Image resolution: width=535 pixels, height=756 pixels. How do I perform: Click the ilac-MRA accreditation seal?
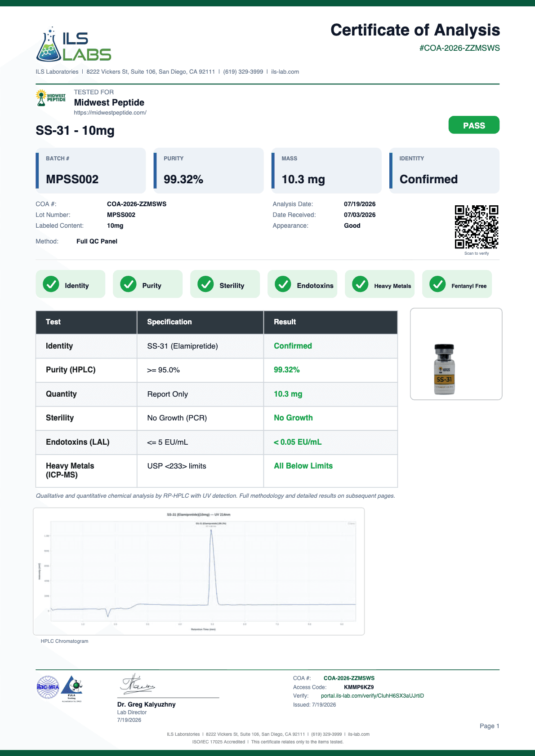click(x=48, y=687)
